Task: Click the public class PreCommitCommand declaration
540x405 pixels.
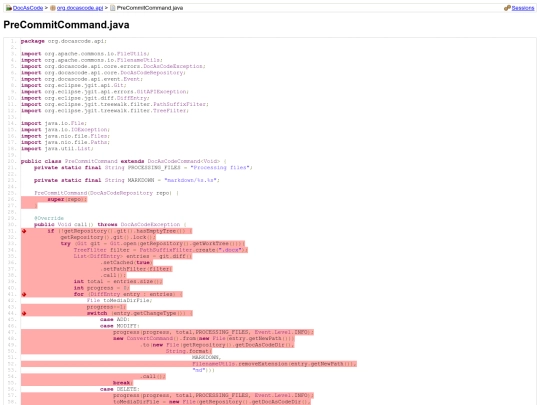Action: 124,161
